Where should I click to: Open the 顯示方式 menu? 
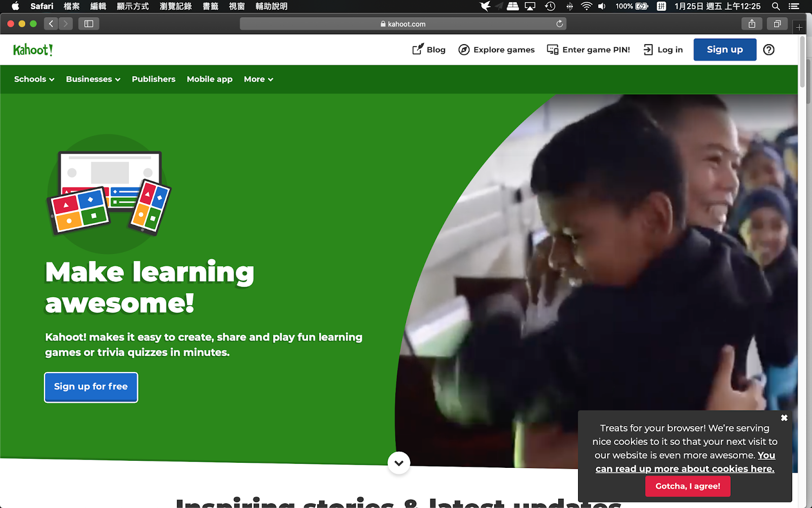(x=133, y=6)
